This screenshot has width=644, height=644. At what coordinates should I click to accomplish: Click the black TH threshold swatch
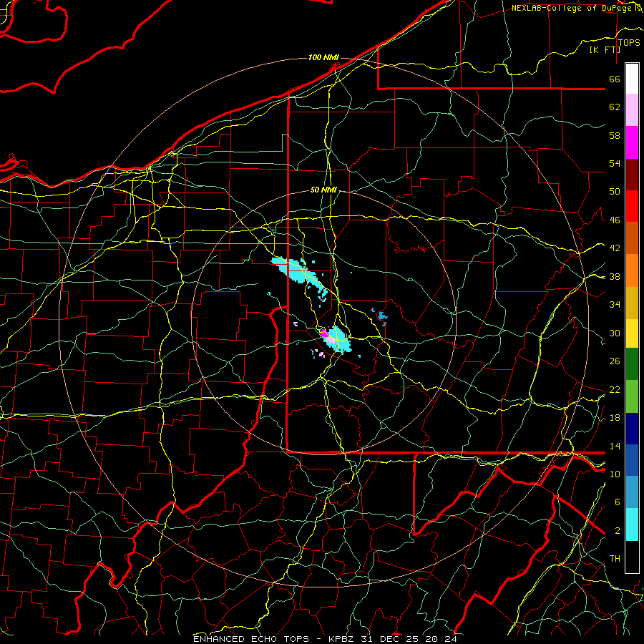click(632, 557)
